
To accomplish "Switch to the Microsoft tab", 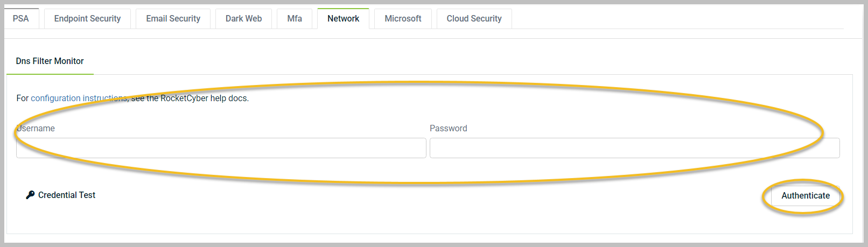I will click(x=403, y=18).
